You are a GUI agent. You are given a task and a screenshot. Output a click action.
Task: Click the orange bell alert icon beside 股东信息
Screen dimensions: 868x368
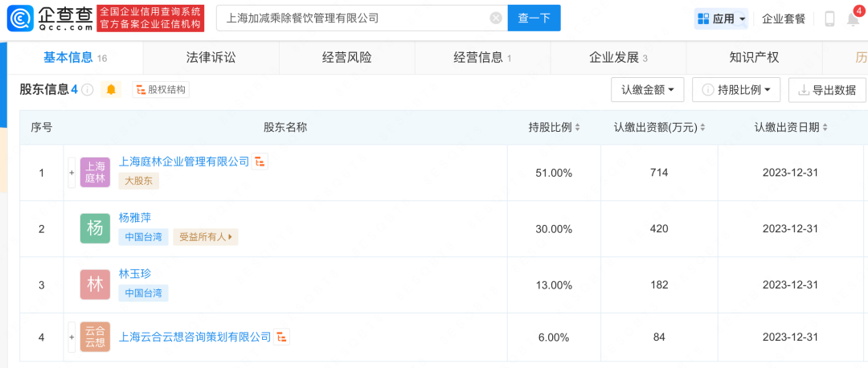111,90
